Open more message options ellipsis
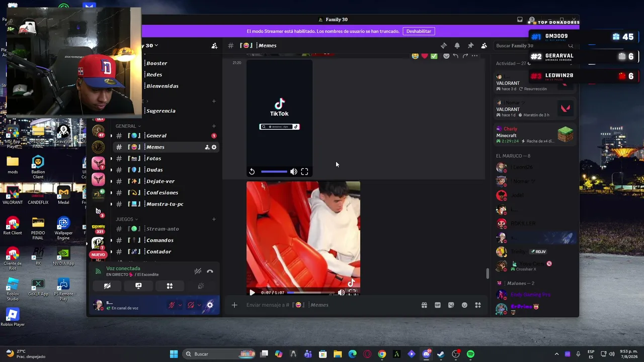This screenshot has height=362, width=644. coord(474,56)
